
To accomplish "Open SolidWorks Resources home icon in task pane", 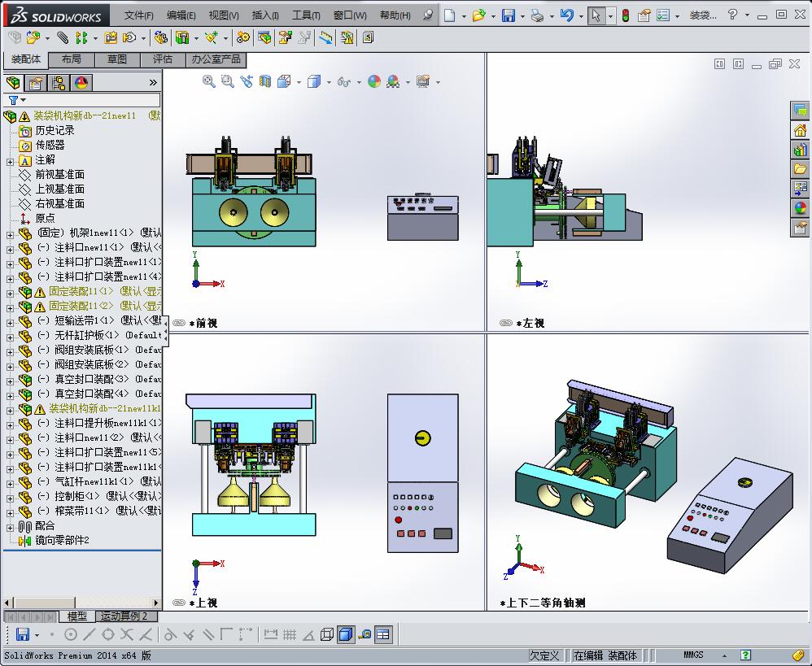I will pyautogui.click(x=800, y=130).
